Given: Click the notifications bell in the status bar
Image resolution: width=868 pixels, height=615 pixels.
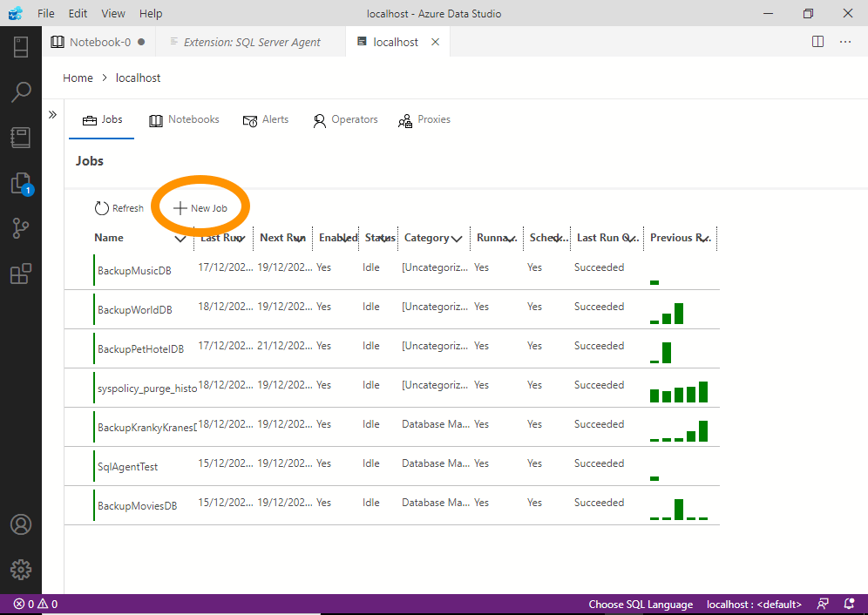Looking at the screenshot, I should (848, 603).
